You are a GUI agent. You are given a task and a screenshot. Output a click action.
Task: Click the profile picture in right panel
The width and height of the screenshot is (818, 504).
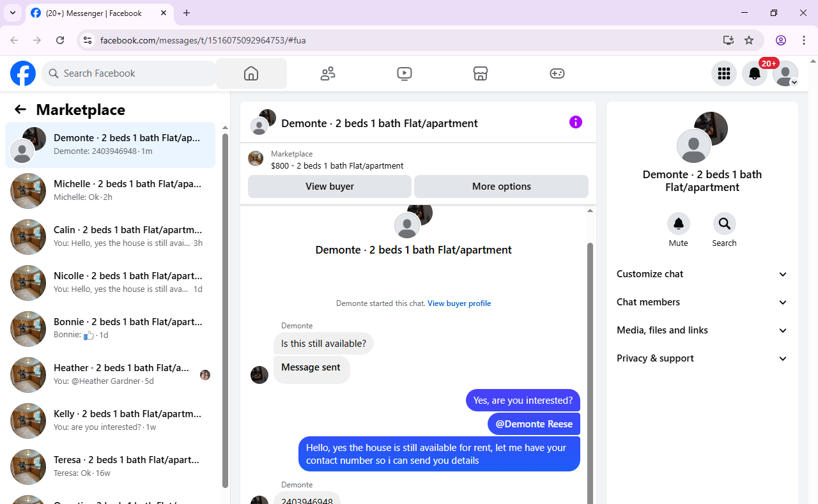tap(702, 137)
